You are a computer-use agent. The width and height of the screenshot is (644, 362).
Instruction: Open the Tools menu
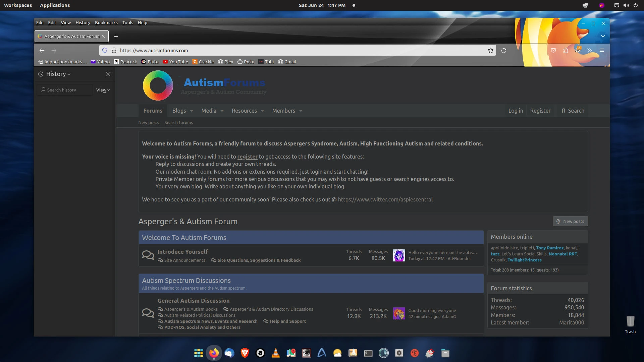(127, 22)
